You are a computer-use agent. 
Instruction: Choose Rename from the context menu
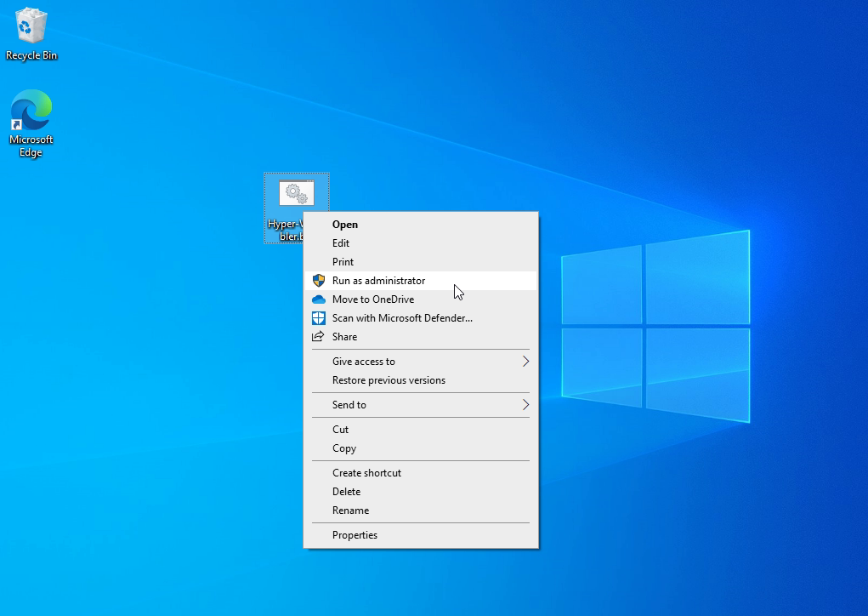point(421,510)
